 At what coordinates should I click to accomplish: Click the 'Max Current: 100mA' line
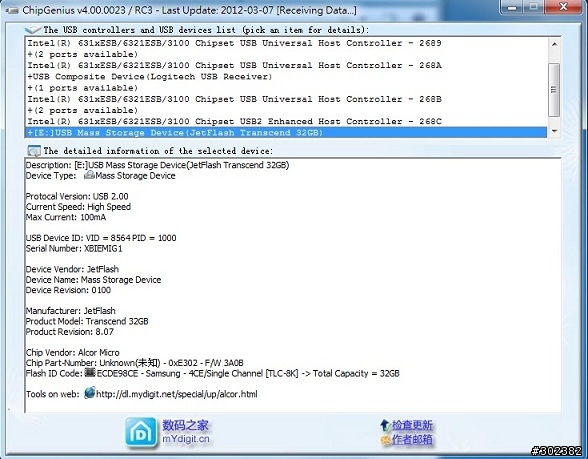66,217
